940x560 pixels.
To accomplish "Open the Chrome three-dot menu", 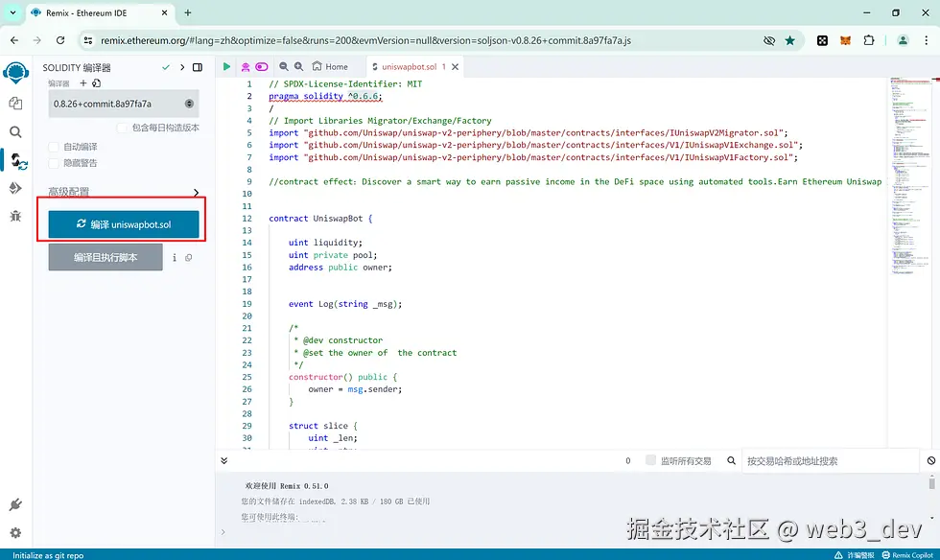I will pos(927,40).
